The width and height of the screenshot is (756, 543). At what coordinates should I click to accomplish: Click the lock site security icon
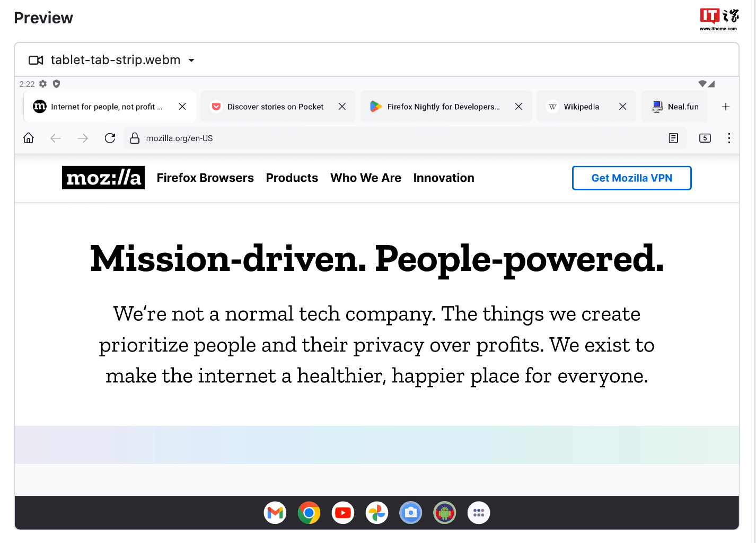135,138
